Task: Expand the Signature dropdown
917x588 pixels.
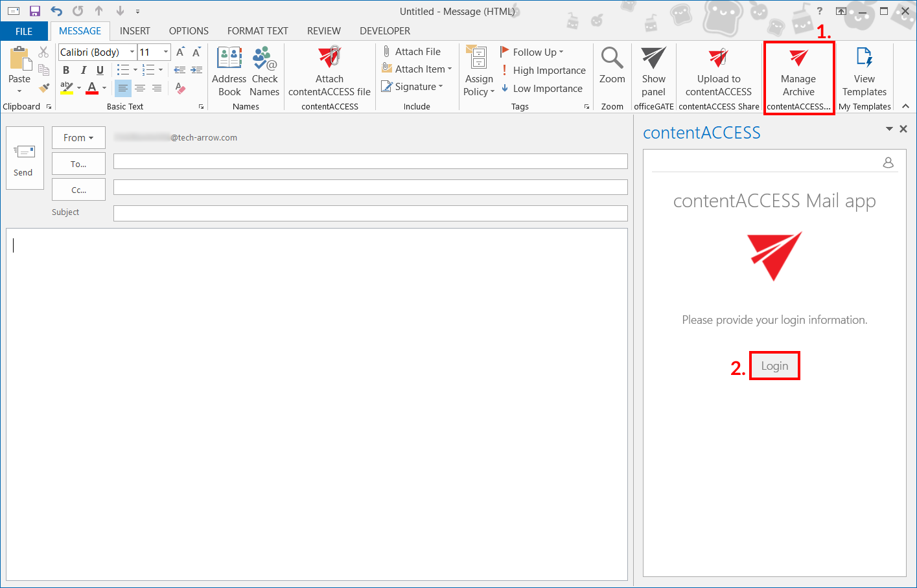Action: click(x=441, y=87)
